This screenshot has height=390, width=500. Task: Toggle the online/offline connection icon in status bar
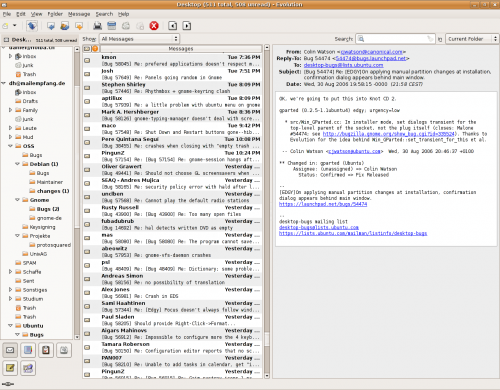(x=8, y=384)
